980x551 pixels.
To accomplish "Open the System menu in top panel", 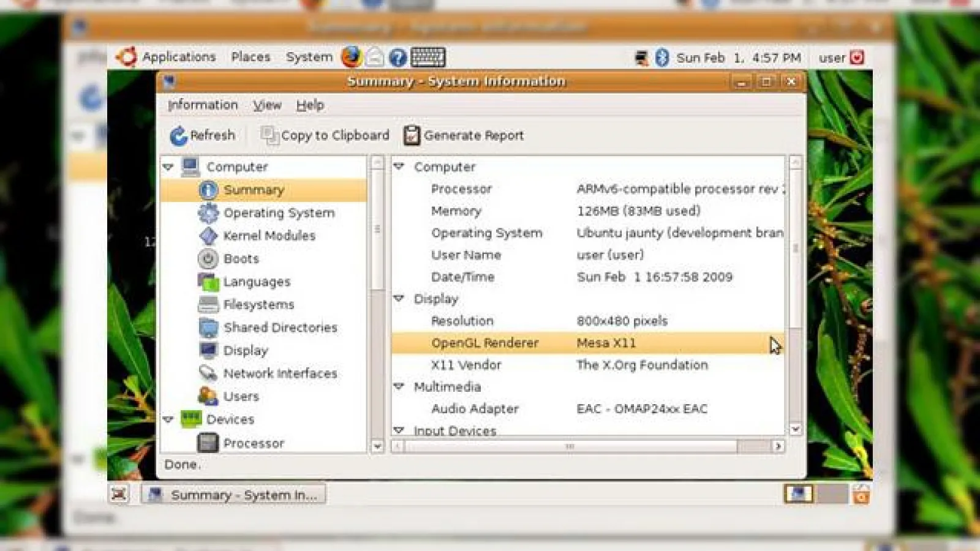I will 309,57.
